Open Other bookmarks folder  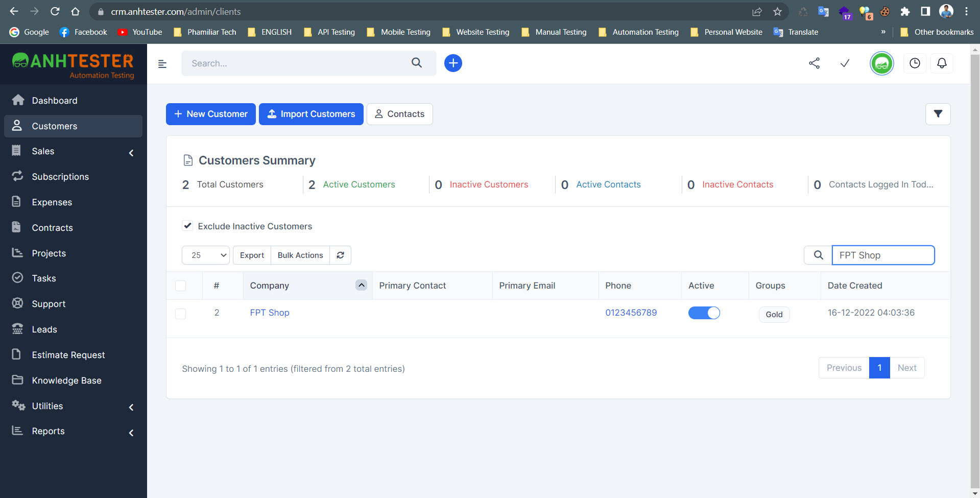[937, 32]
